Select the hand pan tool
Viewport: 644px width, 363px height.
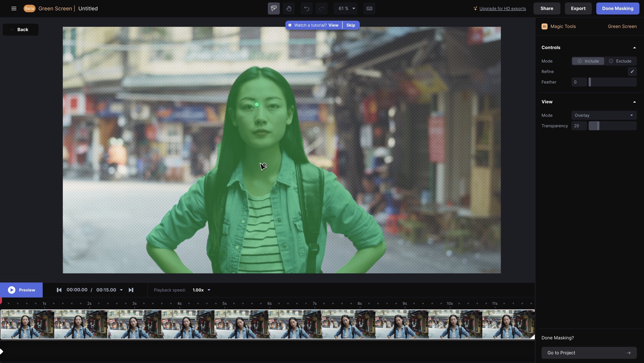289,8
